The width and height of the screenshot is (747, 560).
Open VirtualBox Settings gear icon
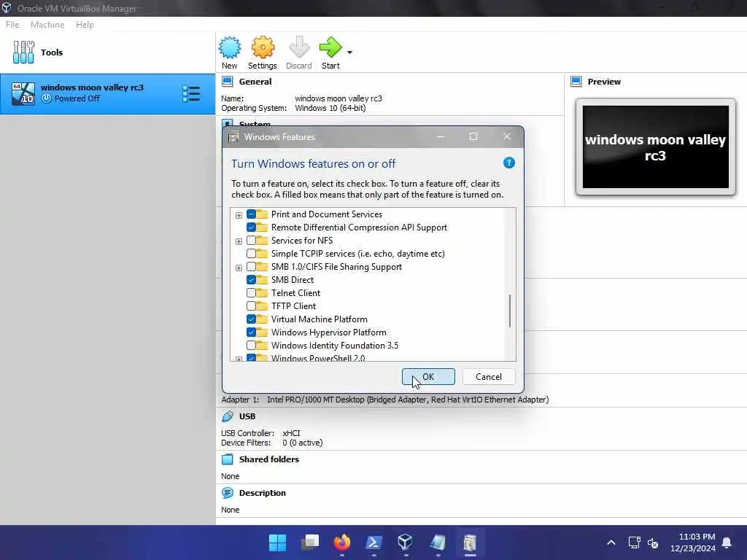click(263, 47)
